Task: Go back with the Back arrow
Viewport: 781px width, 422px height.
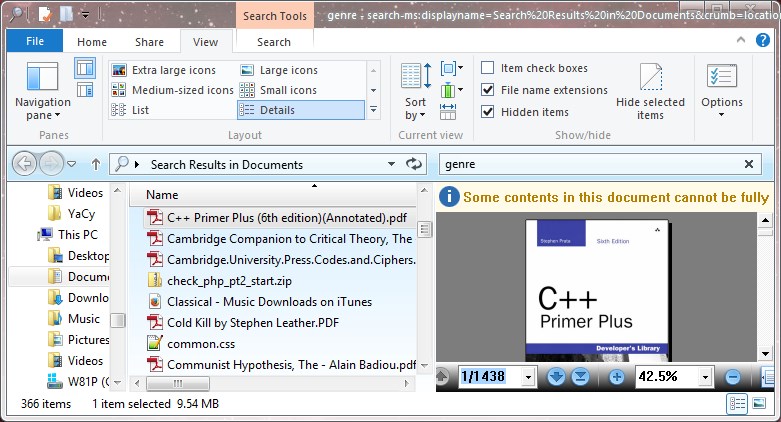Action: 24,164
